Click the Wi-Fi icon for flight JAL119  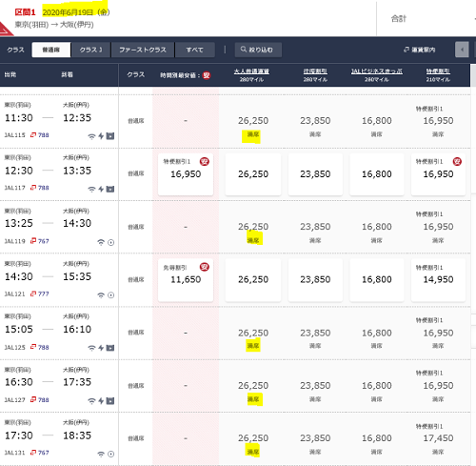pyautogui.click(x=101, y=242)
